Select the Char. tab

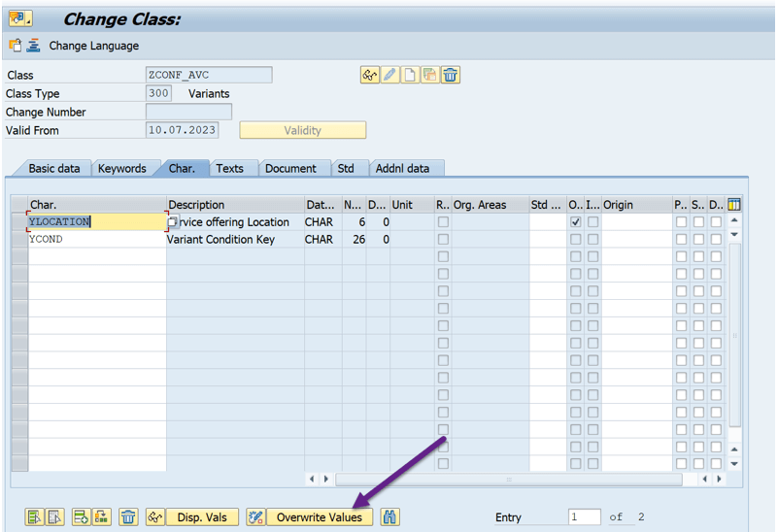182,169
